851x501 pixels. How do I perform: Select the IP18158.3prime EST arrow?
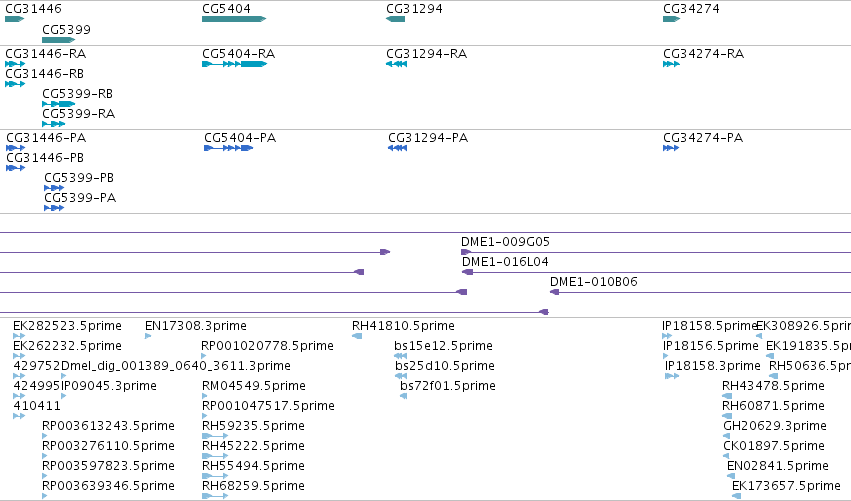(672, 376)
